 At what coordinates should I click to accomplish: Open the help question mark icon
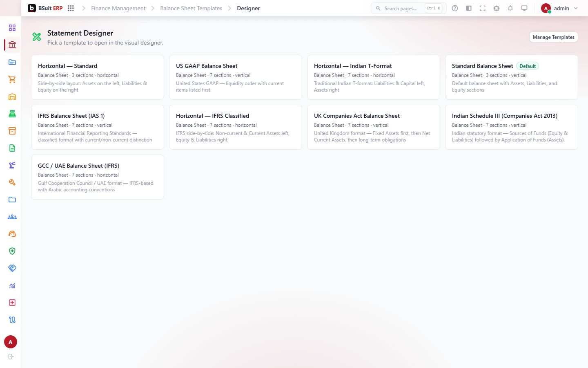(x=455, y=8)
